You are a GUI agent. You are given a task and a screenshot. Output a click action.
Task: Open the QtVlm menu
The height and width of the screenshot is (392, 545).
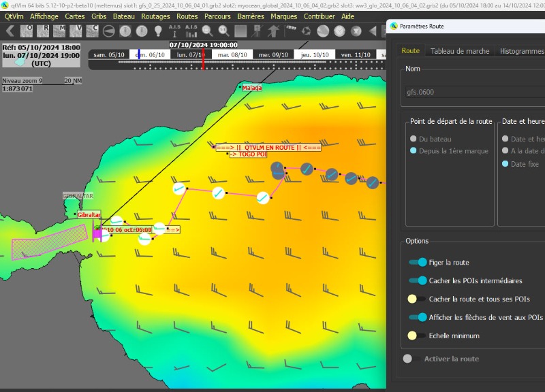coord(14,16)
